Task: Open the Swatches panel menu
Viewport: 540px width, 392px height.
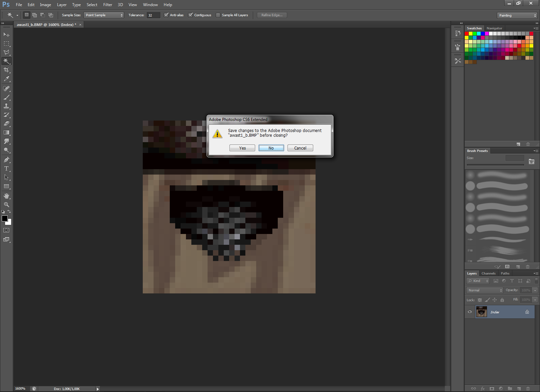Action: pos(536,28)
